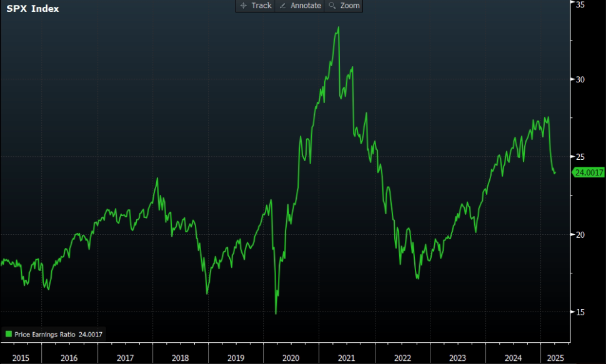Click the Annotate pencil icon
Image resolution: width=606 pixels, height=364 pixels.
point(282,6)
